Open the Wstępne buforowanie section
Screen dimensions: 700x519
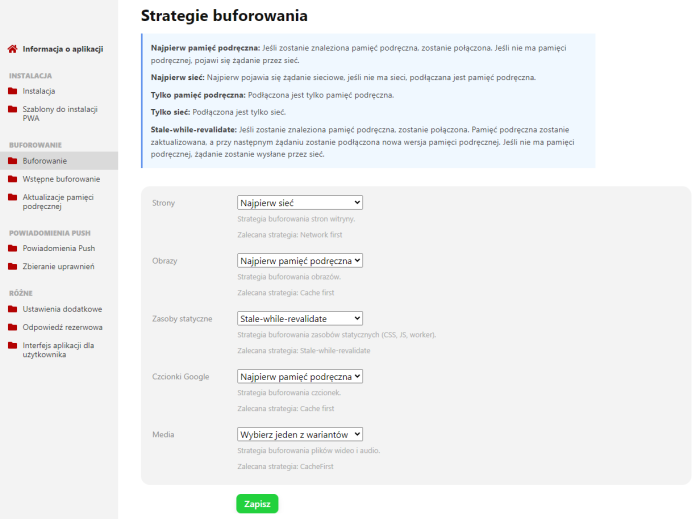[61, 178]
